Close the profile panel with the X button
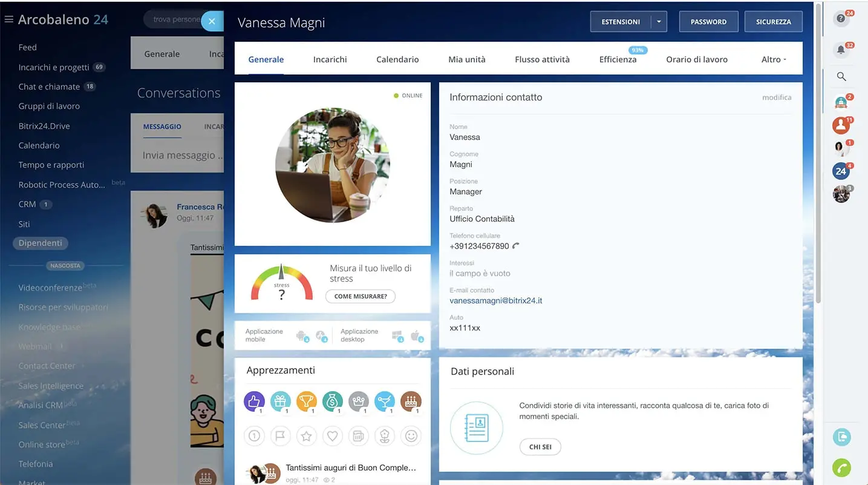The width and height of the screenshot is (868, 485). point(212,21)
